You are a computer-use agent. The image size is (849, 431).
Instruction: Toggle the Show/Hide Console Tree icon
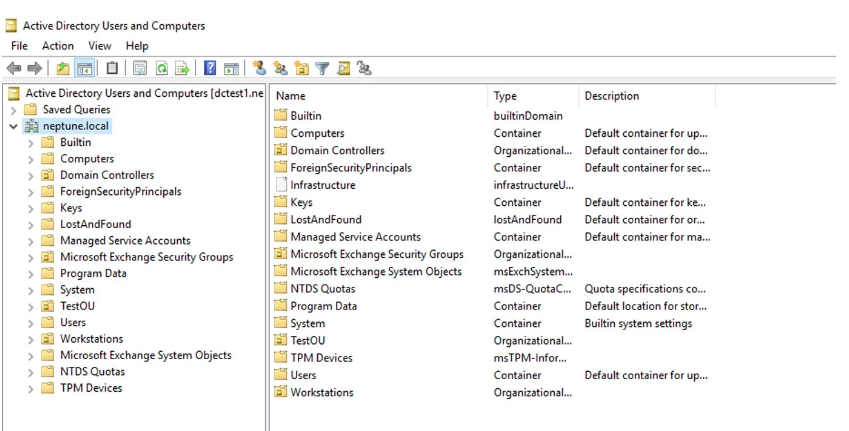pyautogui.click(x=85, y=68)
